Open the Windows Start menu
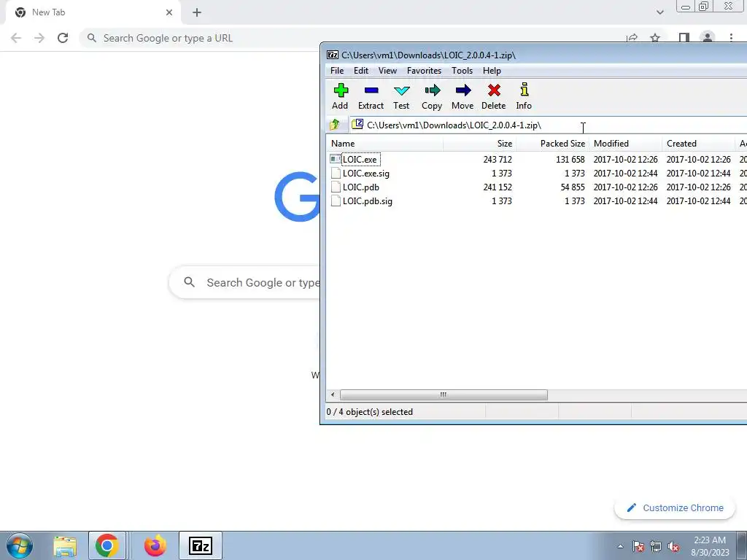Viewport: 747px width, 560px height. coord(20,545)
